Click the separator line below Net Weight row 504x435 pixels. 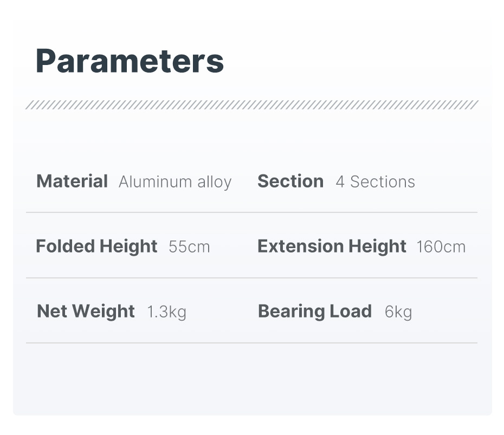tap(252, 343)
